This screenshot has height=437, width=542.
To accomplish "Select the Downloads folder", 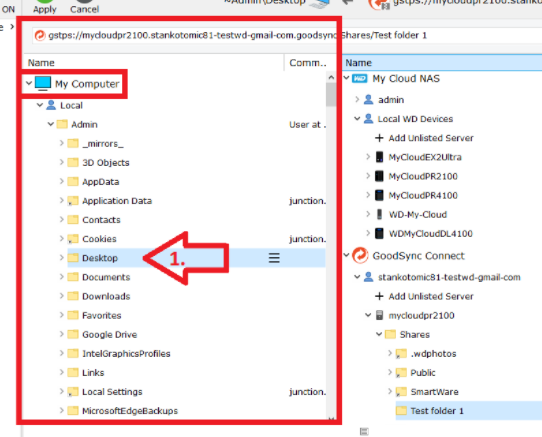I will point(106,296).
